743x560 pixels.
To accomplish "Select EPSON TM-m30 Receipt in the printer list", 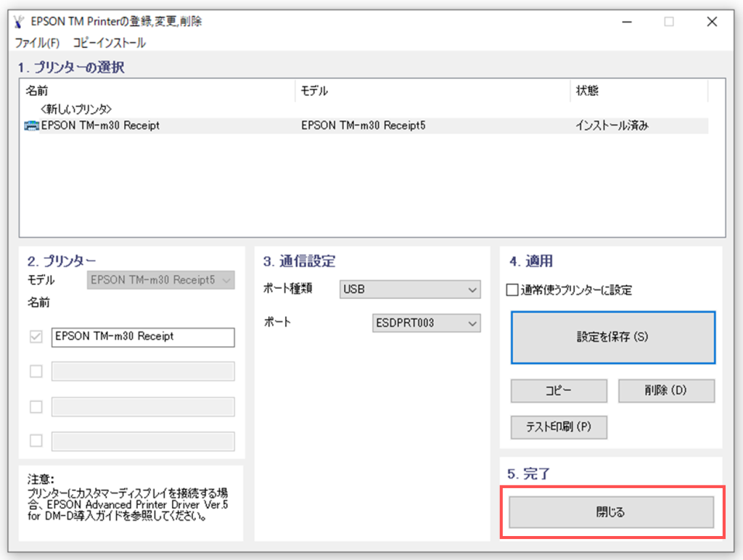I will [100, 125].
